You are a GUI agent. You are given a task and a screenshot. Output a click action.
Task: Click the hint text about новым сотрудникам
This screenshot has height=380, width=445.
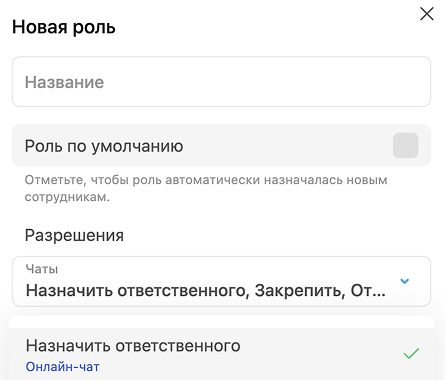click(206, 188)
